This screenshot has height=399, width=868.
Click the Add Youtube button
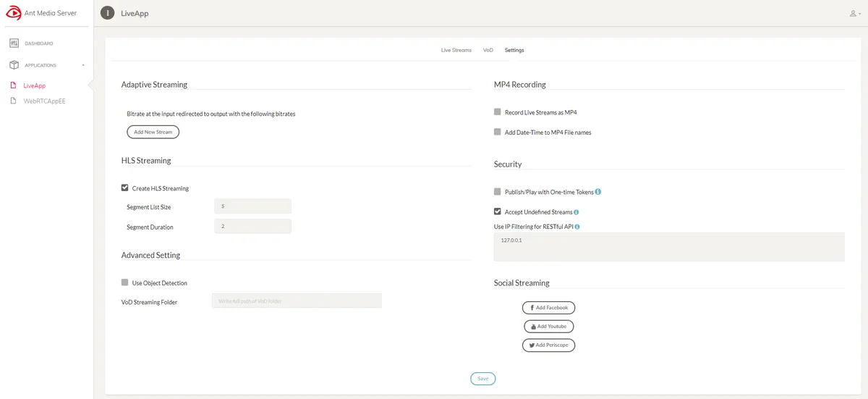[x=549, y=327]
